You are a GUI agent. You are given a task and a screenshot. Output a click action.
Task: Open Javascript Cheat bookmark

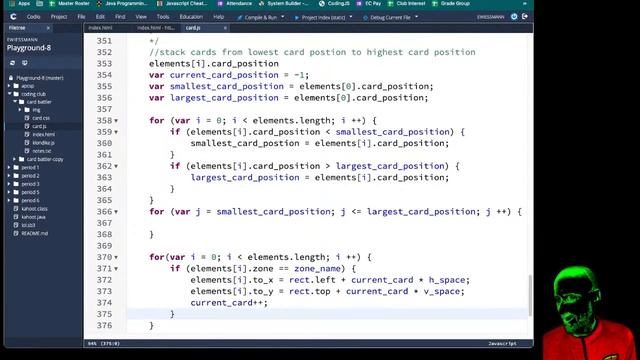click(182, 3)
